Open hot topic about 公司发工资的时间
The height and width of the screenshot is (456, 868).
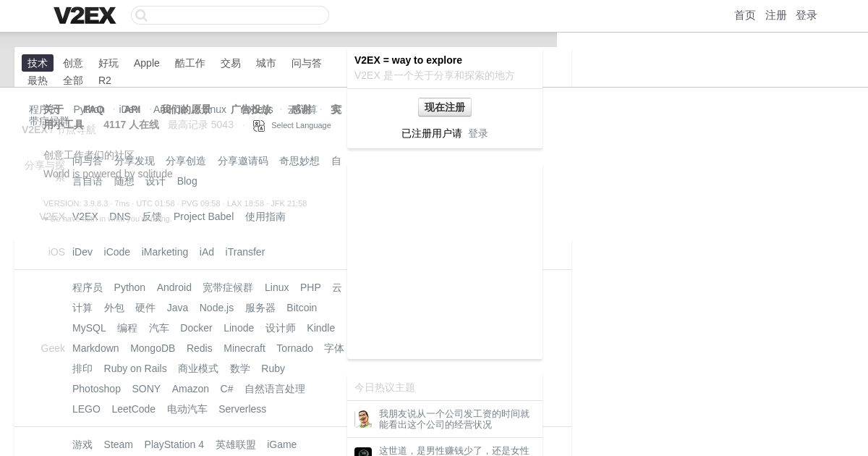pos(454,419)
